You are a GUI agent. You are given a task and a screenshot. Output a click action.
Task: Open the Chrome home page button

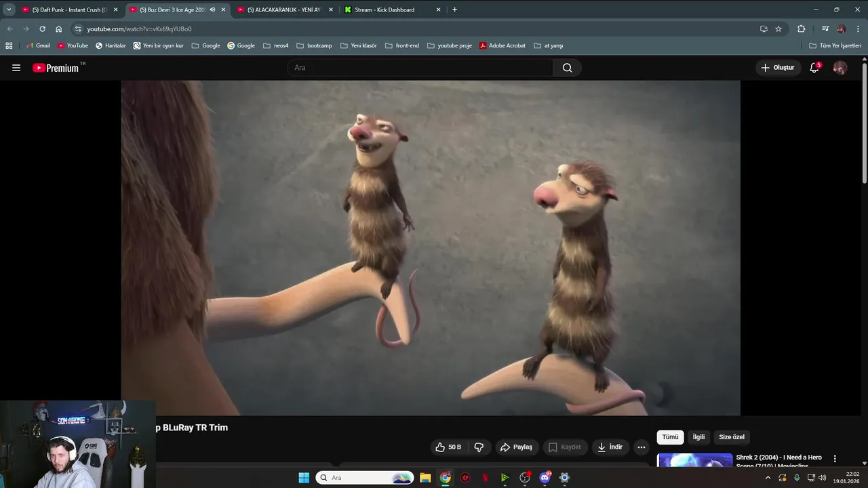[58, 29]
